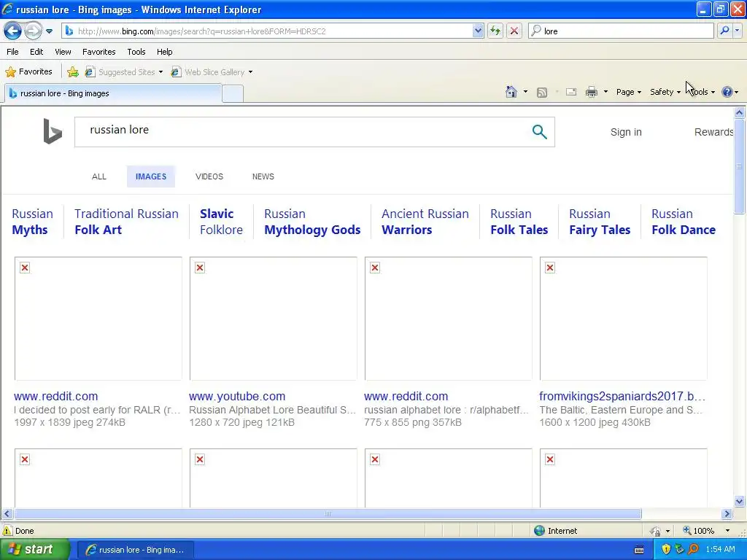This screenshot has height=560, width=747.
Task: Click the Traditional Russian Folk Art suggestion
Action: tap(126, 222)
